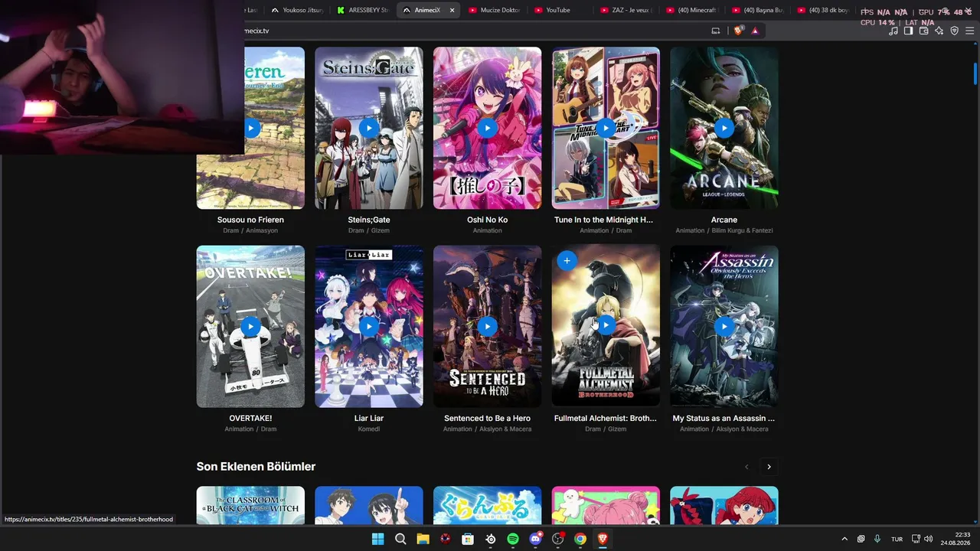Click the address bar showing animecix.tv
Viewport: 980px width, 551px height.
tap(475, 31)
